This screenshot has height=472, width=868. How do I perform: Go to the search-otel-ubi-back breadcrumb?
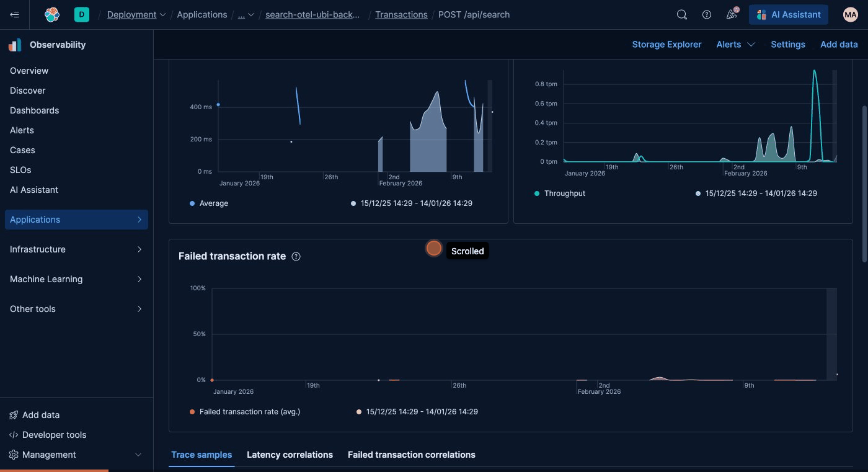point(312,14)
